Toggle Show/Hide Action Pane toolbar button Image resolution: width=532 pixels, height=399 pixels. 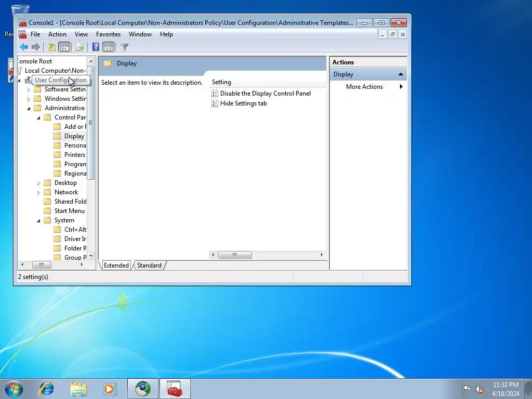(x=109, y=47)
